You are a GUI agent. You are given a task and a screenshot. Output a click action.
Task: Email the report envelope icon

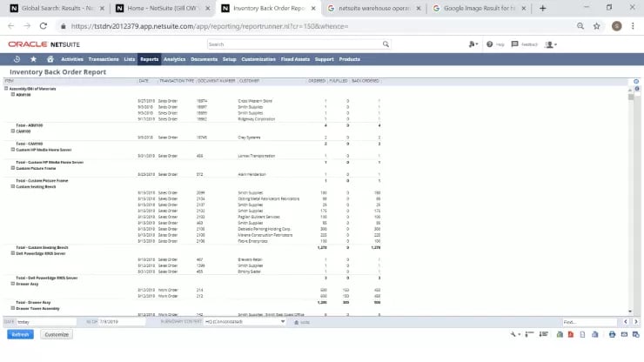[x=624, y=334]
